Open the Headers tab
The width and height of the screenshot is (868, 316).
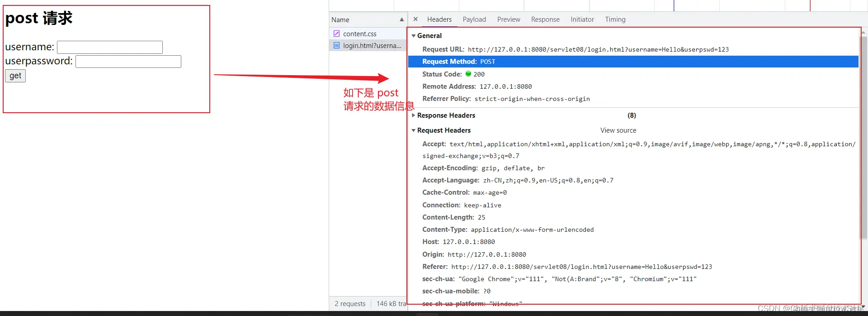pos(439,19)
